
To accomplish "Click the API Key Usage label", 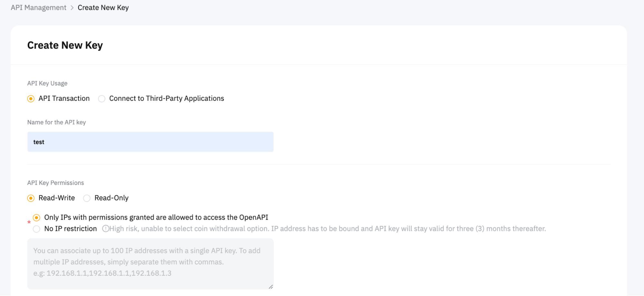I will pyautogui.click(x=47, y=83).
